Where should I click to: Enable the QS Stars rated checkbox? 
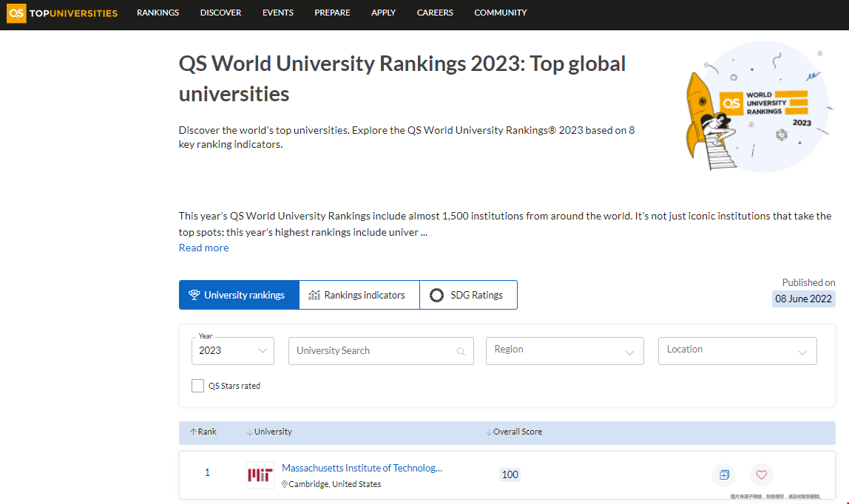[x=197, y=386]
